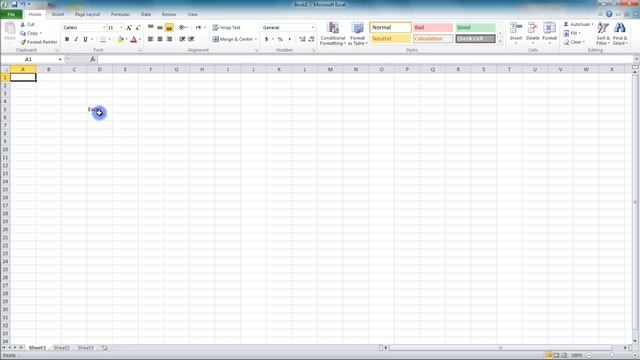Center text horizontally in the cell
The image size is (640, 360).
[160, 39]
